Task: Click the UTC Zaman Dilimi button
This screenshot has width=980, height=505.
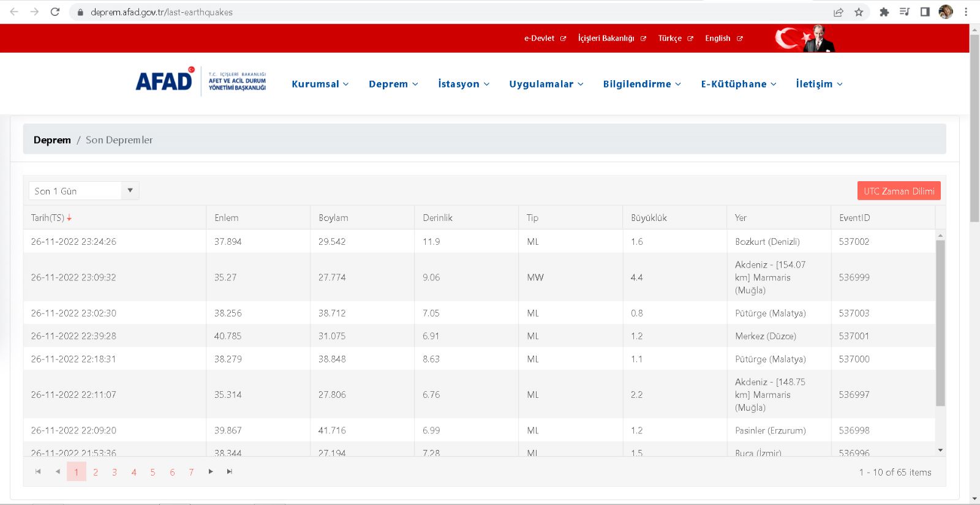Action: pos(899,191)
